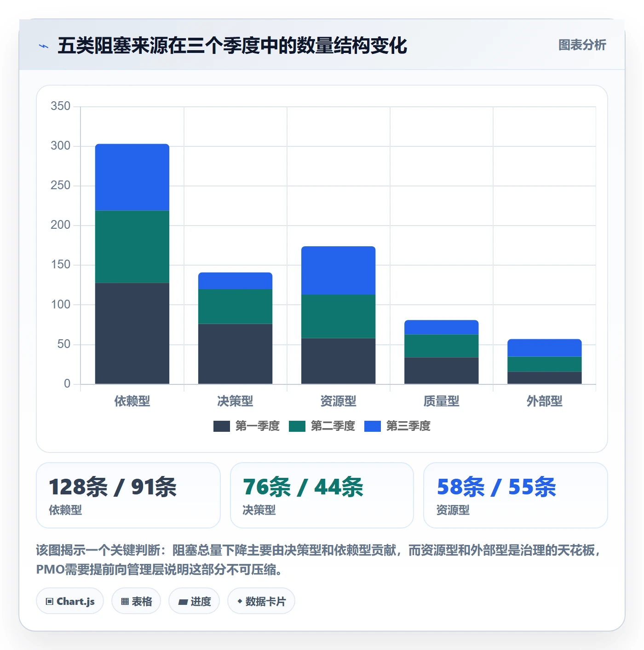The height and width of the screenshot is (650, 644).
Task: Click the 资源型 x-axis label
Action: click(338, 401)
